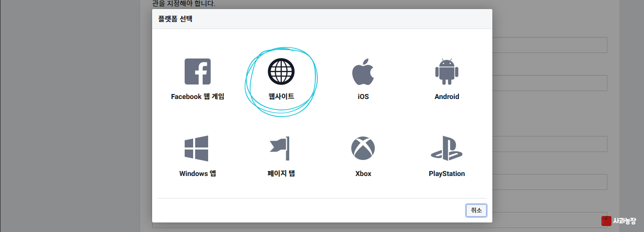Pick the Apple iOS logo icon
This screenshot has height=232, width=644.
coord(363,71)
